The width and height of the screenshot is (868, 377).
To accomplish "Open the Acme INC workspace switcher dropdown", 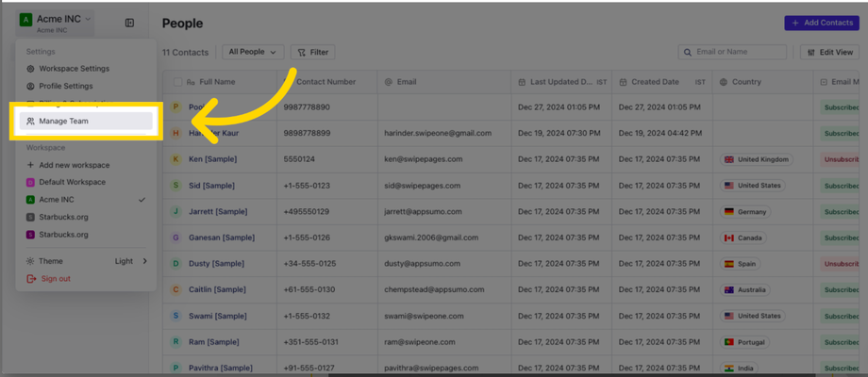I will 56,22.
